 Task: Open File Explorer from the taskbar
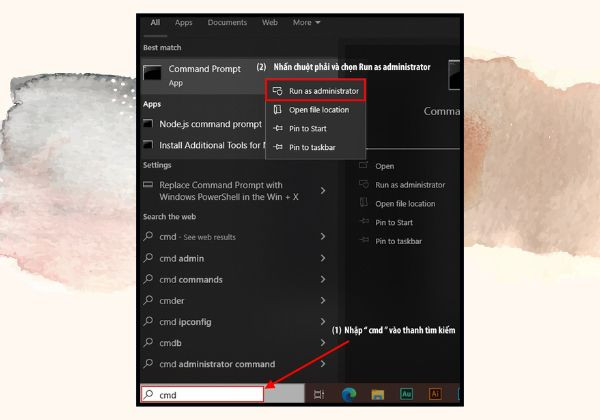[377, 394]
